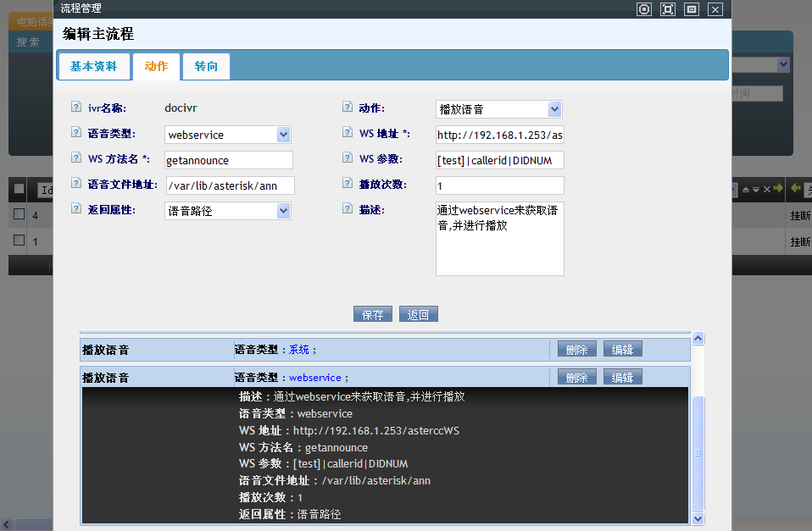Click help icon next to 语音类型
Viewport: 812px width, 531px height.
click(76, 133)
